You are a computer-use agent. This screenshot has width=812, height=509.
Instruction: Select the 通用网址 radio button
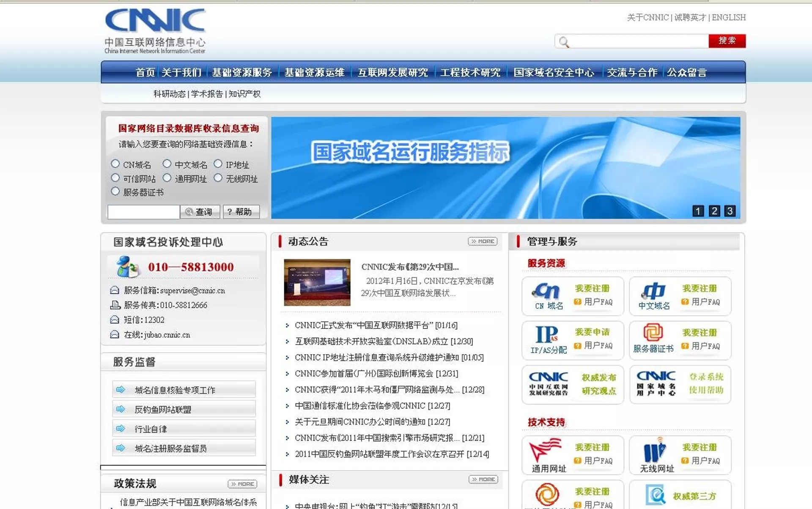167,178
